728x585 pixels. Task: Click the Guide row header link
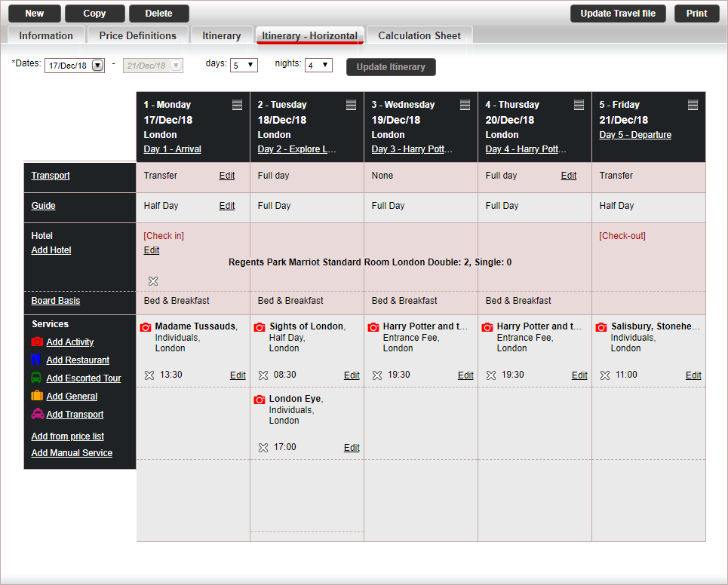[x=43, y=206]
